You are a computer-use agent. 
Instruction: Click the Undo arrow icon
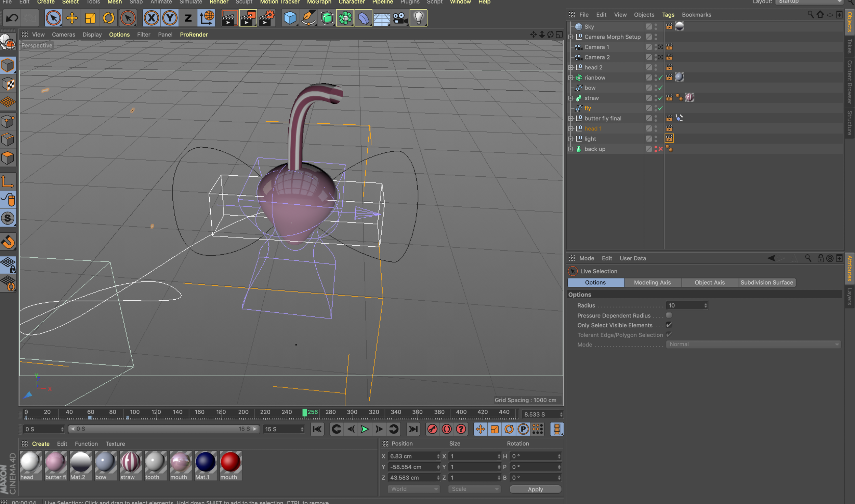point(12,18)
